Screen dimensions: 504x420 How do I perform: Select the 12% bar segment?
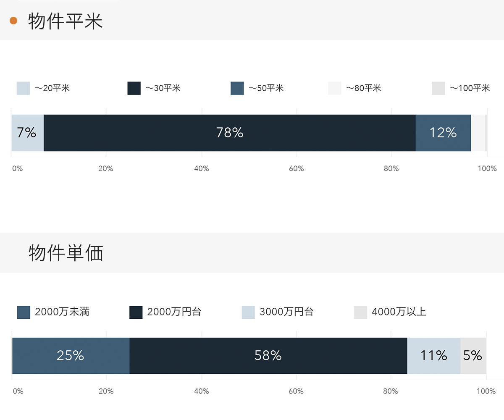(x=443, y=133)
